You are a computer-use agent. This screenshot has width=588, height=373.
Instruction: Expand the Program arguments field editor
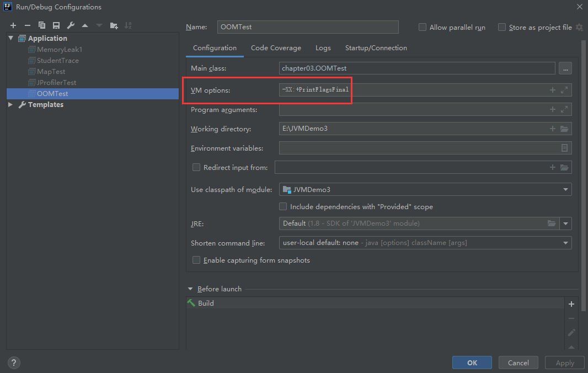(564, 109)
